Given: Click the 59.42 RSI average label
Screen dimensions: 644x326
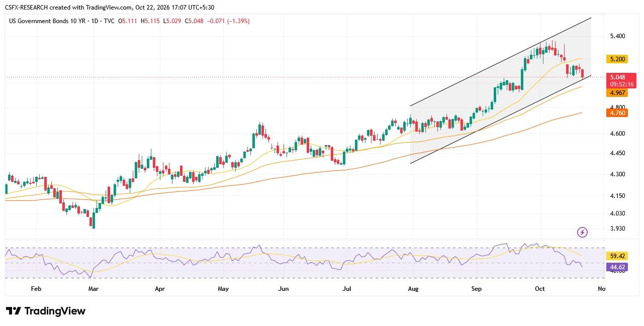Looking at the screenshot, I should coord(617,256).
